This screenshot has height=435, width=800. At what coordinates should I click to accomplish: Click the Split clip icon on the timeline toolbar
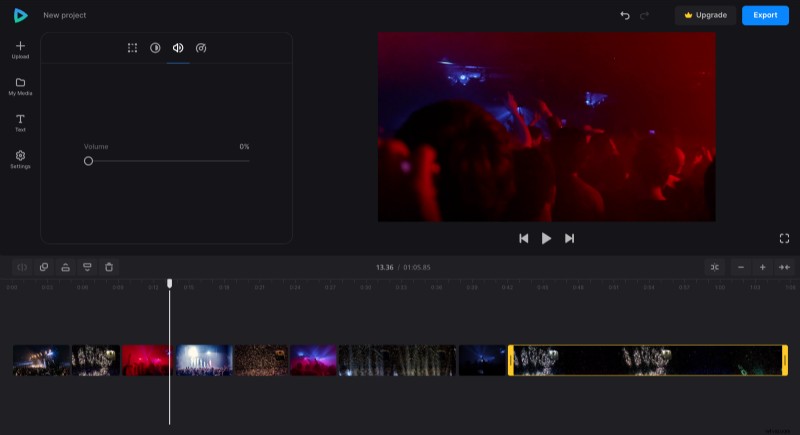pyautogui.click(x=22, y=267)
